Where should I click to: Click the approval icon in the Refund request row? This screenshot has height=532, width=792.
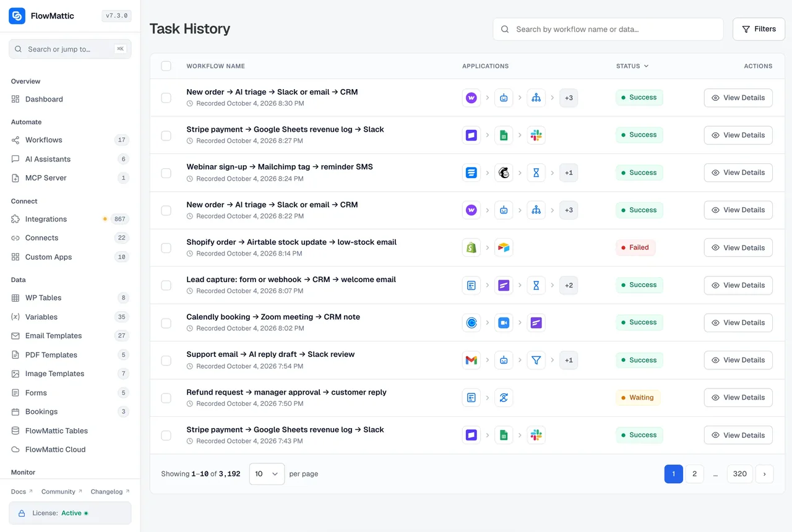[504, 398]
